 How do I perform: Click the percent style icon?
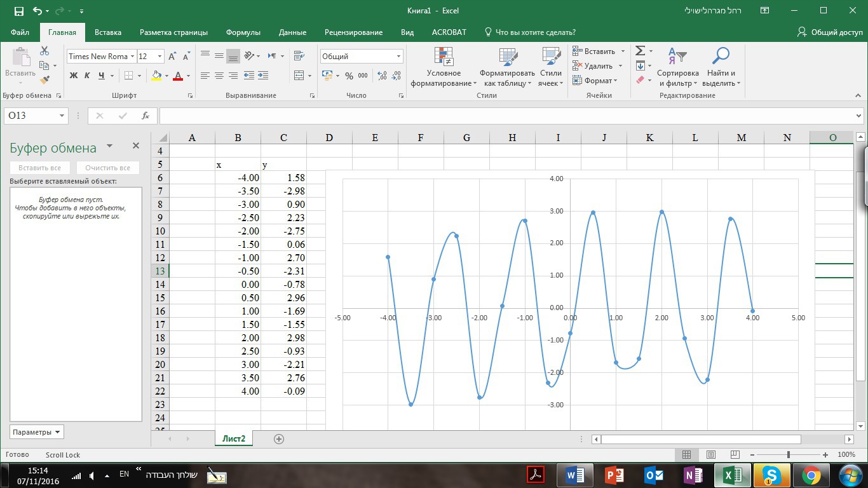coord(349,76)
